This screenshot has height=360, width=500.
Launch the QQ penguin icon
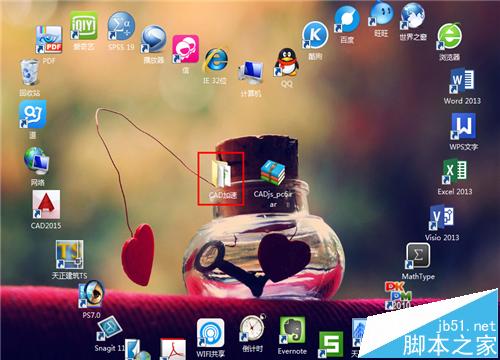[287, 62]
